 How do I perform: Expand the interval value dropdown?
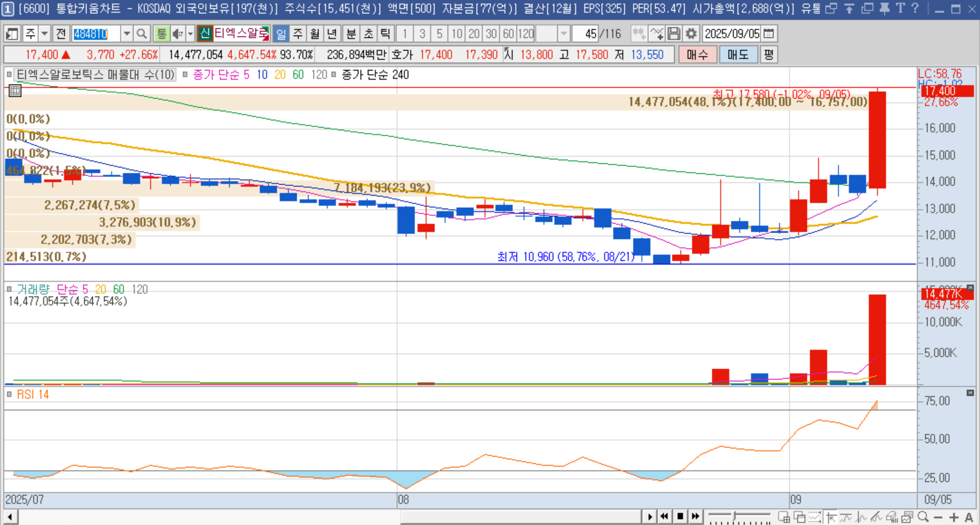pyautogui.click(x=564, y=34)
